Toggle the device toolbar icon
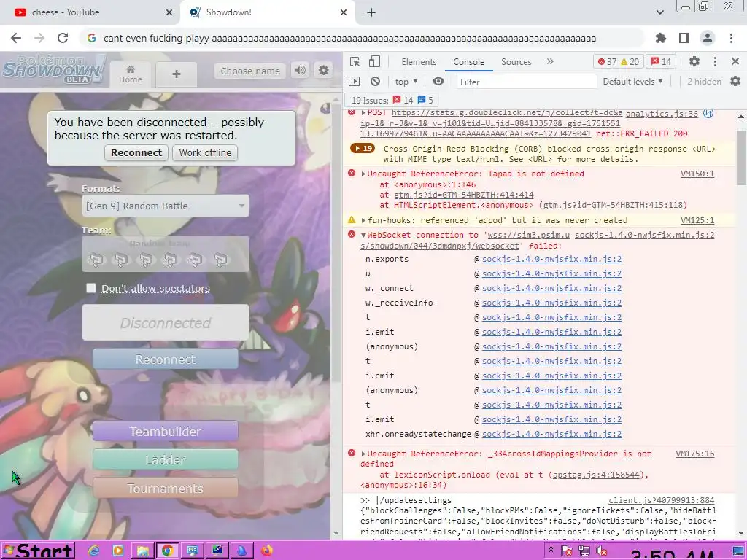 [x=374, y=61]
